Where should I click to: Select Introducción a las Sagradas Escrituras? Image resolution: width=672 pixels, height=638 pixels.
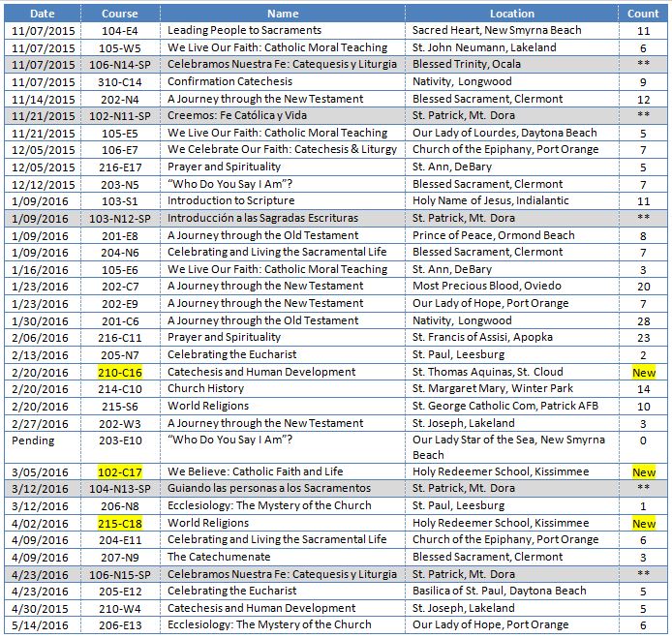261,218
